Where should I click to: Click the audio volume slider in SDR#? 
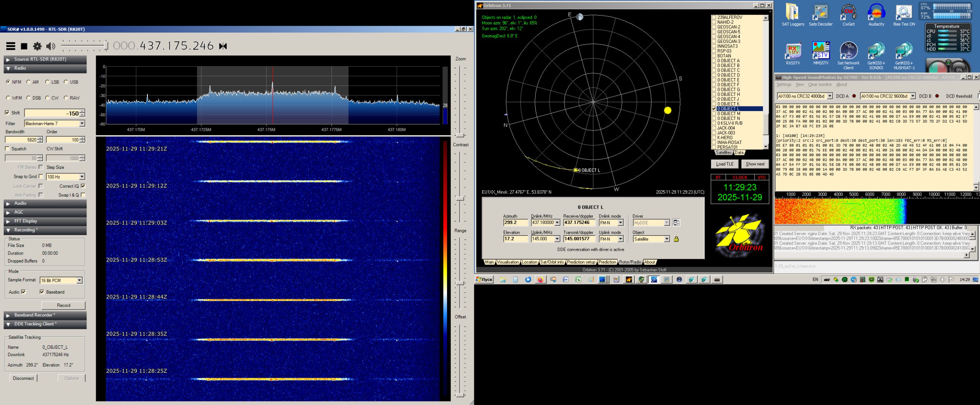[84, 46]
